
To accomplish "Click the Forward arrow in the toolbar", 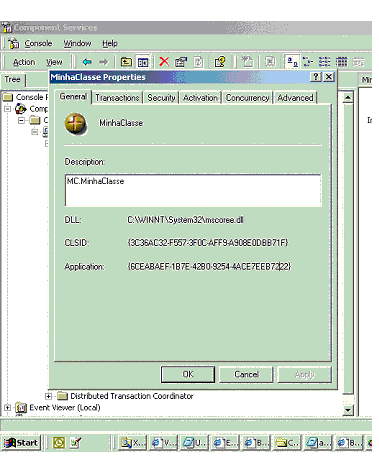I will click(x=104, y=62).
